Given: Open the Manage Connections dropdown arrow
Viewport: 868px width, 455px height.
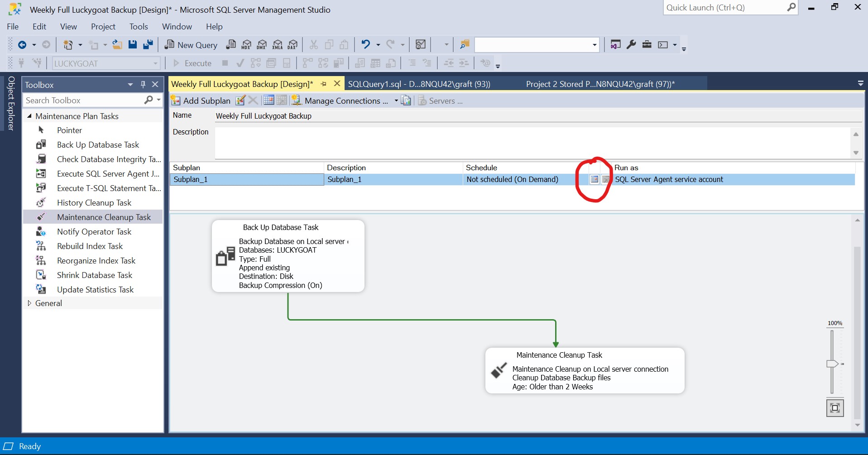Looking at the screenshot, I should pyautogui.click(x=396, y=101).
